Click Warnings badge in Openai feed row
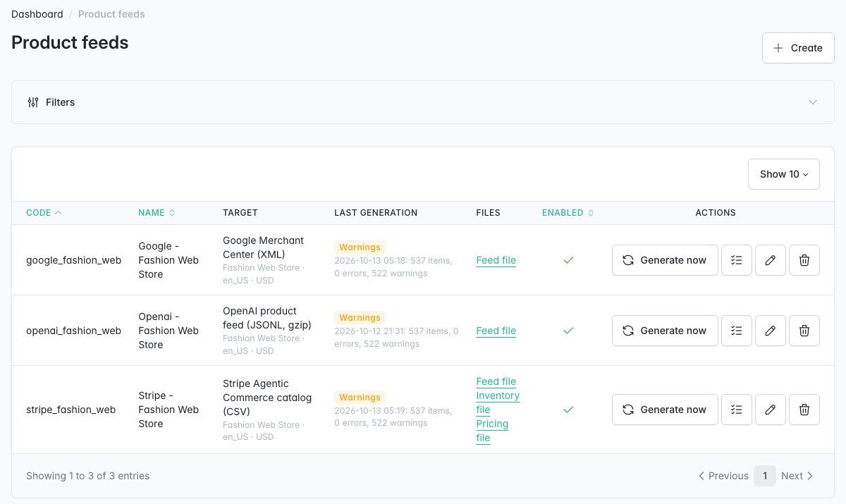This screenshot has width=846, height=504. [360, 318]
